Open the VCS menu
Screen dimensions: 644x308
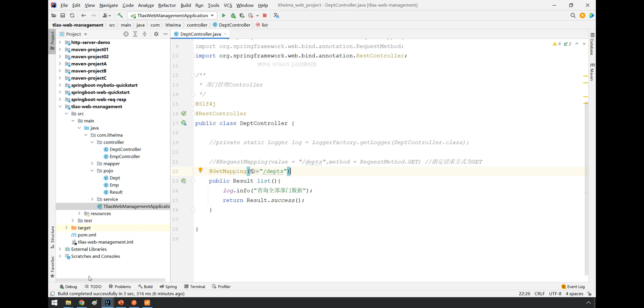point(228,5)
